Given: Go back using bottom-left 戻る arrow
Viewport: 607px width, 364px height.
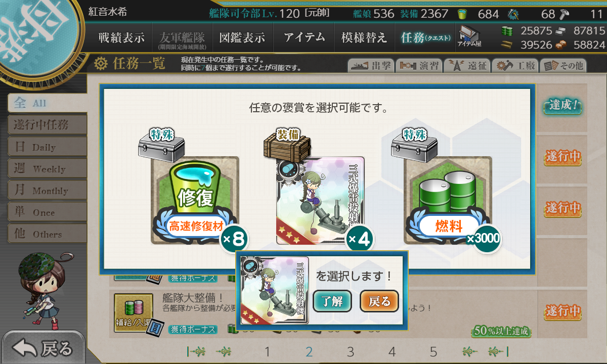Looking at the screenshot, I should pyautogui.click(x=42, y=347).
